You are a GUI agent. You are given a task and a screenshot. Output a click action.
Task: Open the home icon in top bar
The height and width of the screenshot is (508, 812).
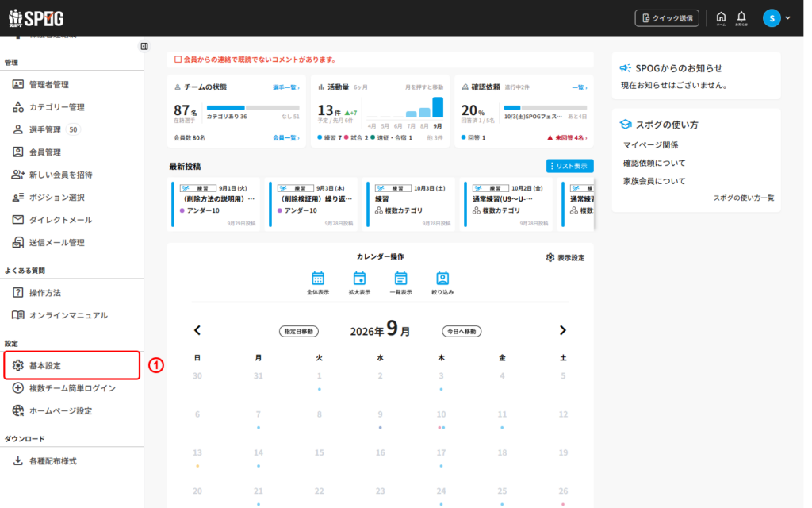[x=721, y=18]
